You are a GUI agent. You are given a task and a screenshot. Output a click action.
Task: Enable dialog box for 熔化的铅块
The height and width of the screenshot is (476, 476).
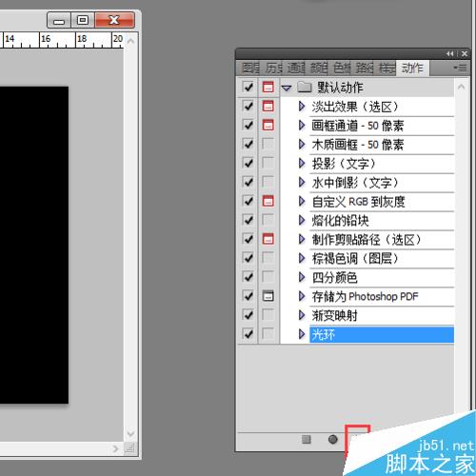[x=268, y=220]
